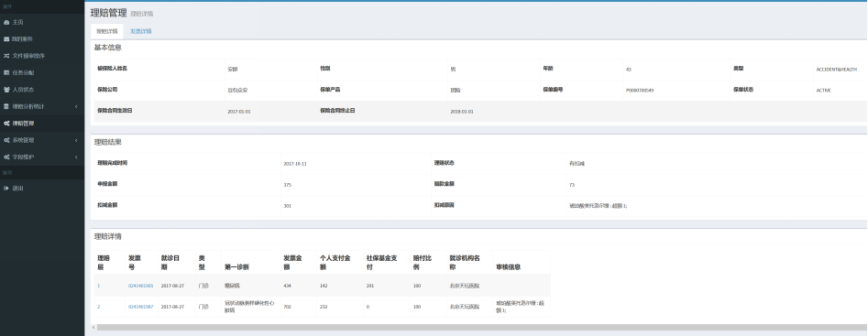Viewport: 868px width, 336px height.
Task: Open invoice number link 0241401965
Action: click(x=140, y=286)
